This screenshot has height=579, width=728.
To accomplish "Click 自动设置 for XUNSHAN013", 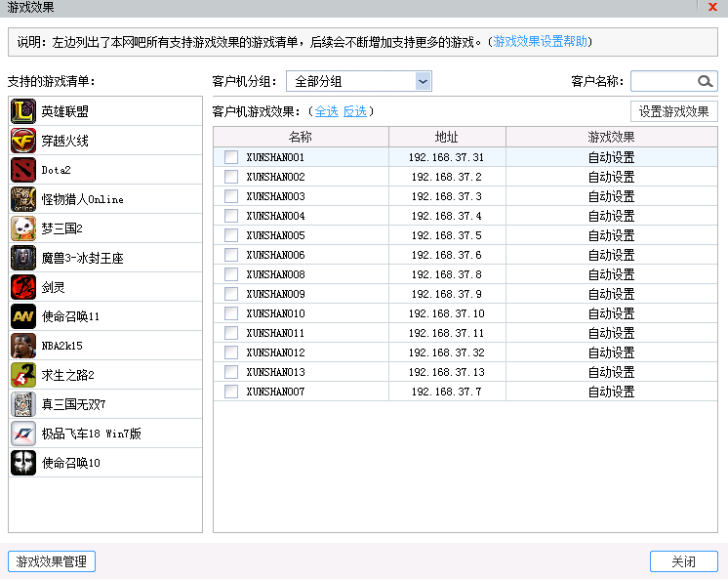I will (x=612, y=372).
